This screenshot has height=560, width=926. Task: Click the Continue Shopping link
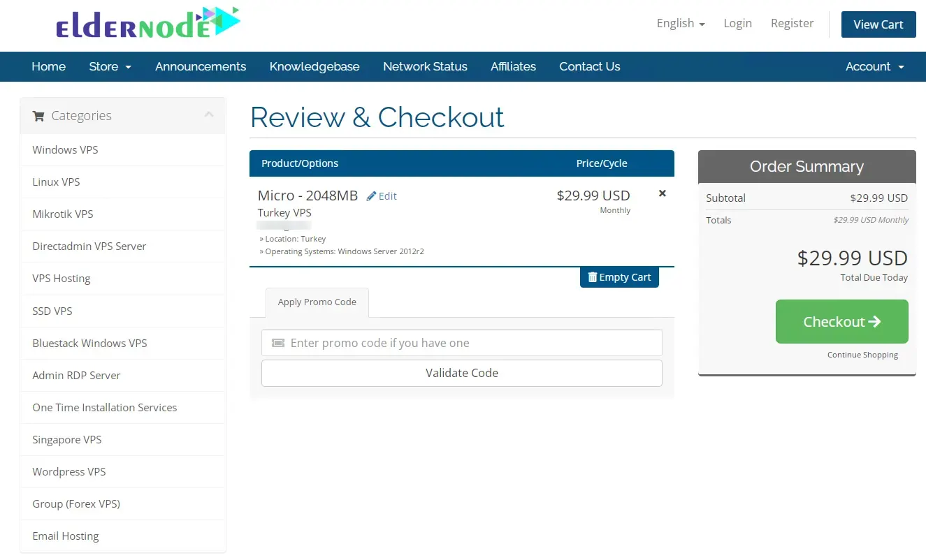pos(862,355)
